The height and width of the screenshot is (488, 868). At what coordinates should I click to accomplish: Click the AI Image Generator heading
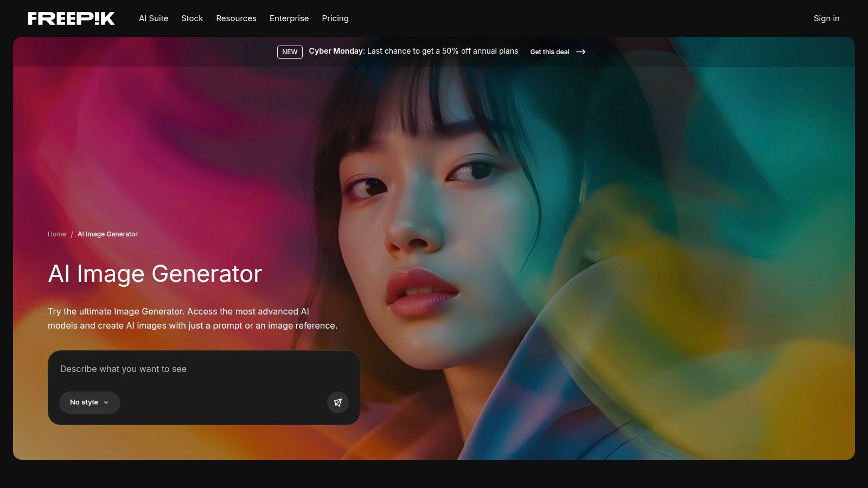155,274
